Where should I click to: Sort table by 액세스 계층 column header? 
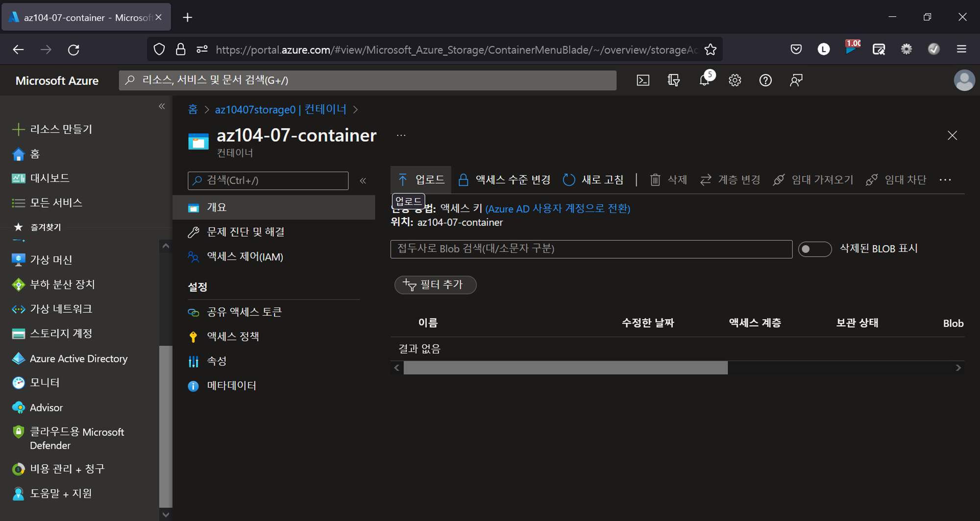coord(755,323)
